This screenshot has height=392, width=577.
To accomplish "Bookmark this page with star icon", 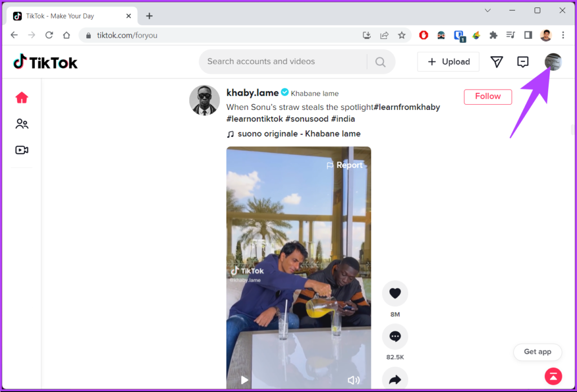I will click(402, 35).
